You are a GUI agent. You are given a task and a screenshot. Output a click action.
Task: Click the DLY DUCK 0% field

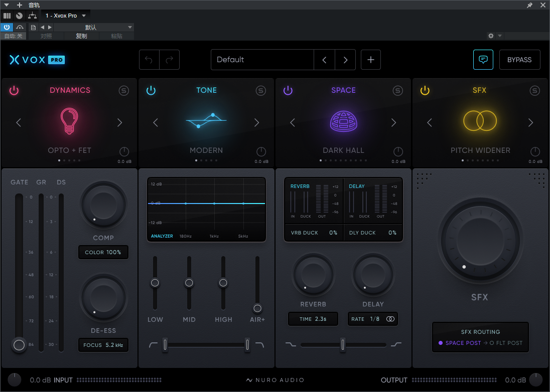click(373, 233)
